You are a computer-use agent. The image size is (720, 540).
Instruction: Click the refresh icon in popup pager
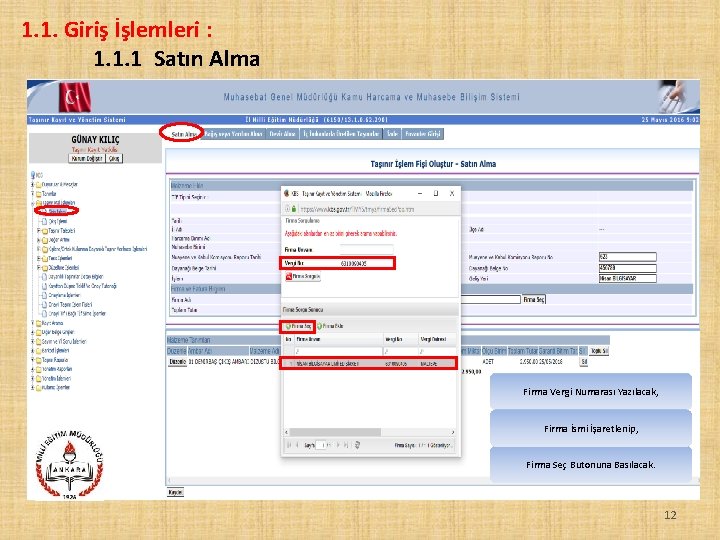point(357,445)
